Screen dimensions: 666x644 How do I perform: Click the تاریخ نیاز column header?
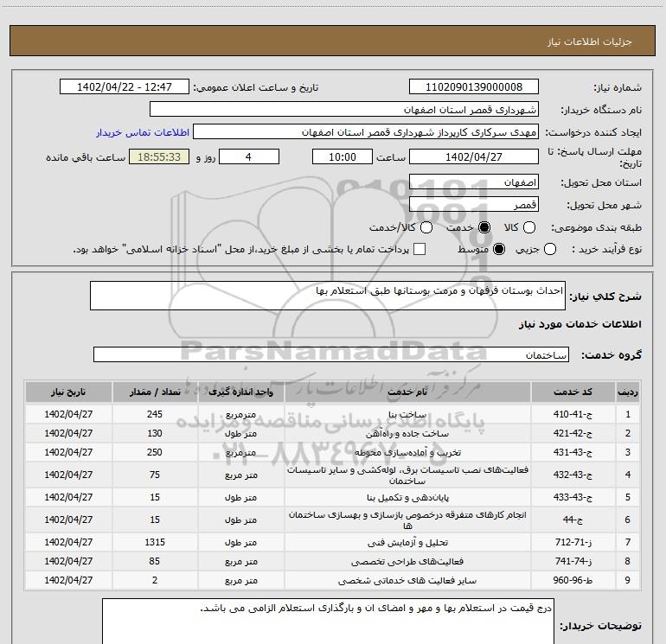(x=68, y=392)
